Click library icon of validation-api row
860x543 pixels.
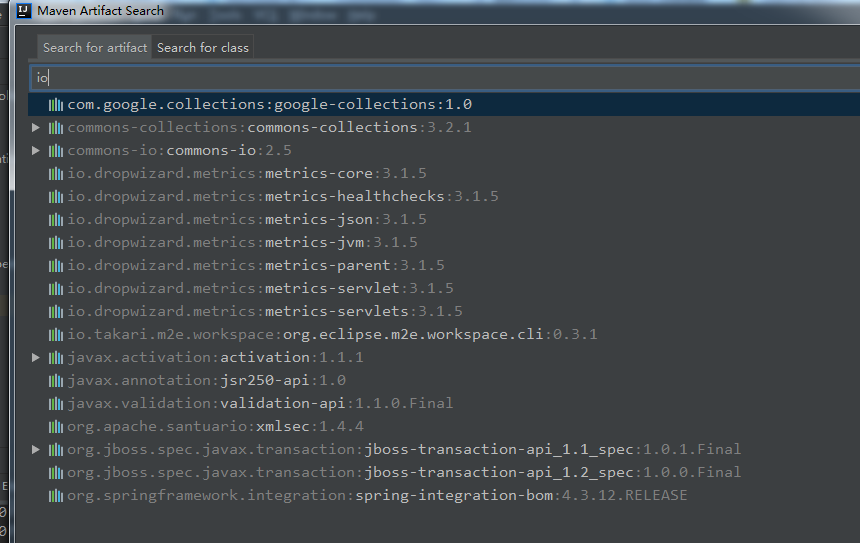[55, 404]
